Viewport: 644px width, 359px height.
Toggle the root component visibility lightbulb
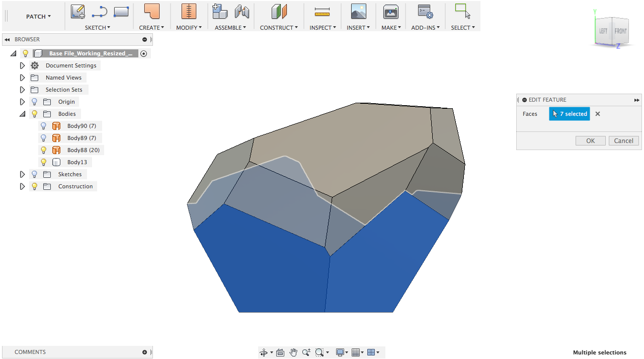25,53
